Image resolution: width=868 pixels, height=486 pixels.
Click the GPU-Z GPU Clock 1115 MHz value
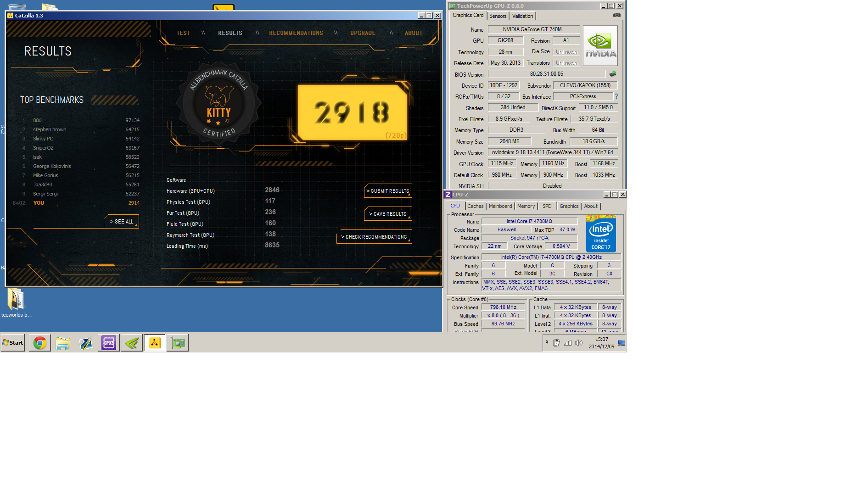pyautogui.click(x=502, y=163)
